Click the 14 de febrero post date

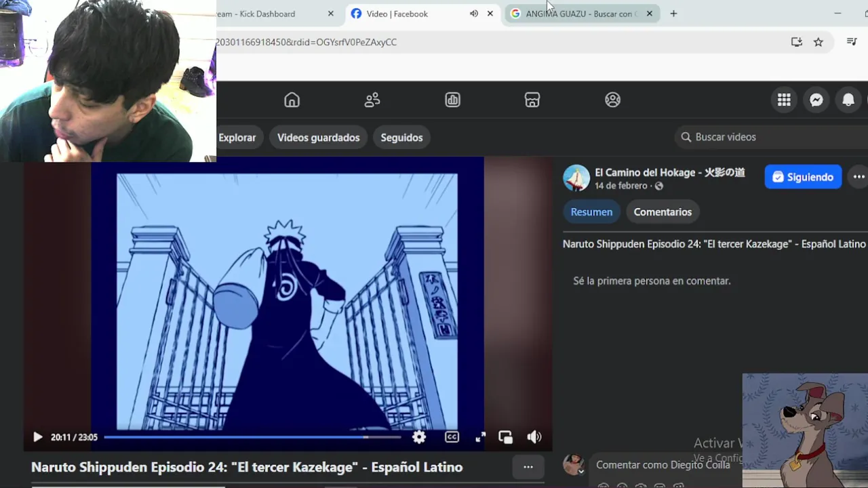(621, 186)
